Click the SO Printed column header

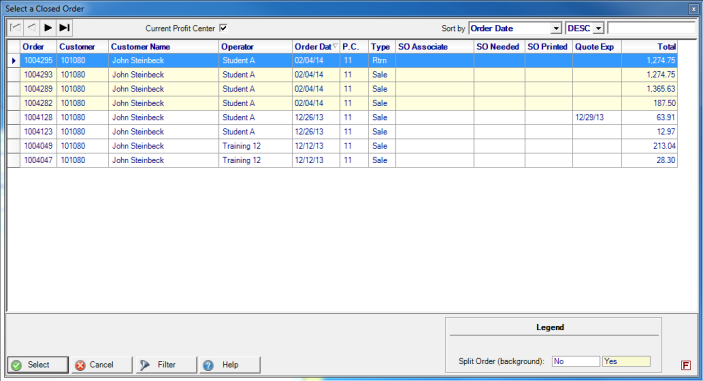549,47
